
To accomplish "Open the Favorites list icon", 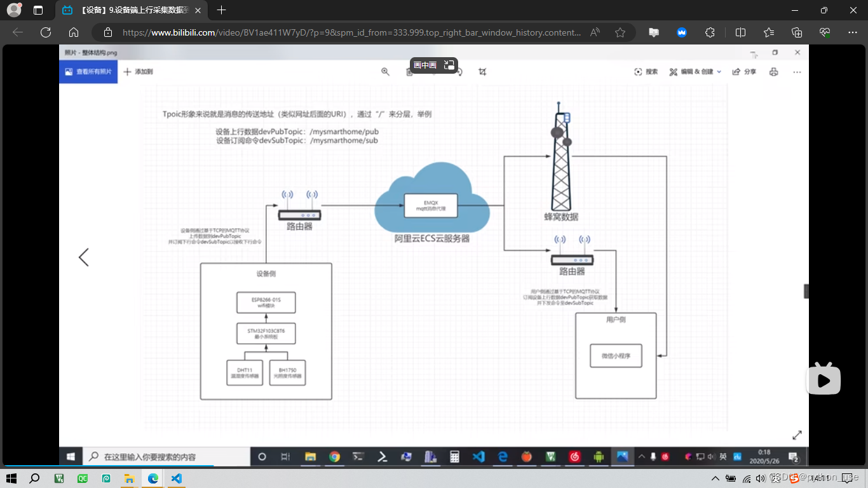I will [769, 32].
